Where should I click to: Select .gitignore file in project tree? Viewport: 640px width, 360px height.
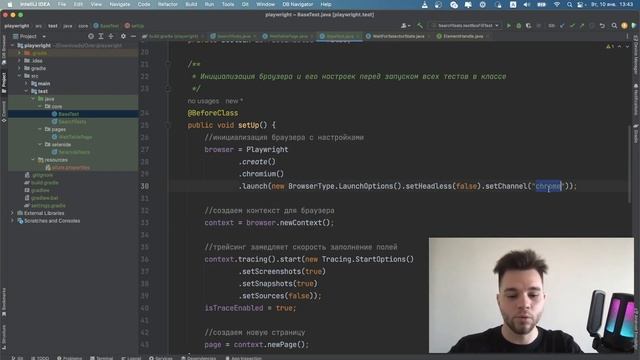42,175
